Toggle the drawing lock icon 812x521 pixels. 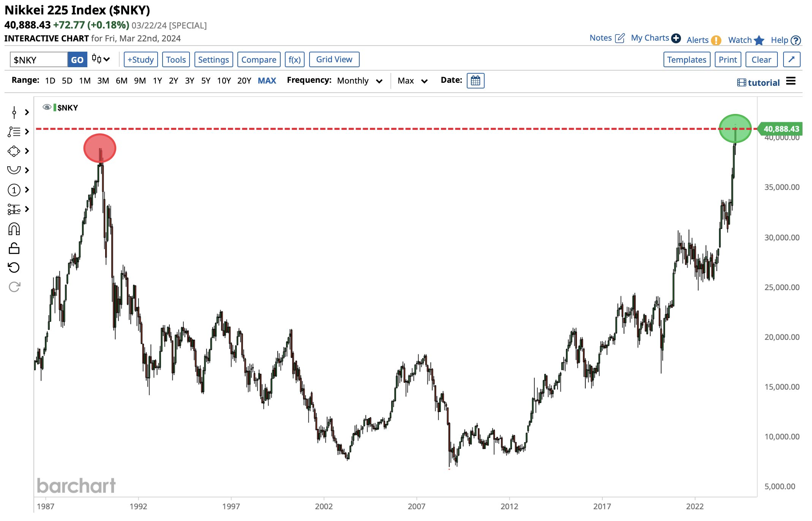point(14,248)
